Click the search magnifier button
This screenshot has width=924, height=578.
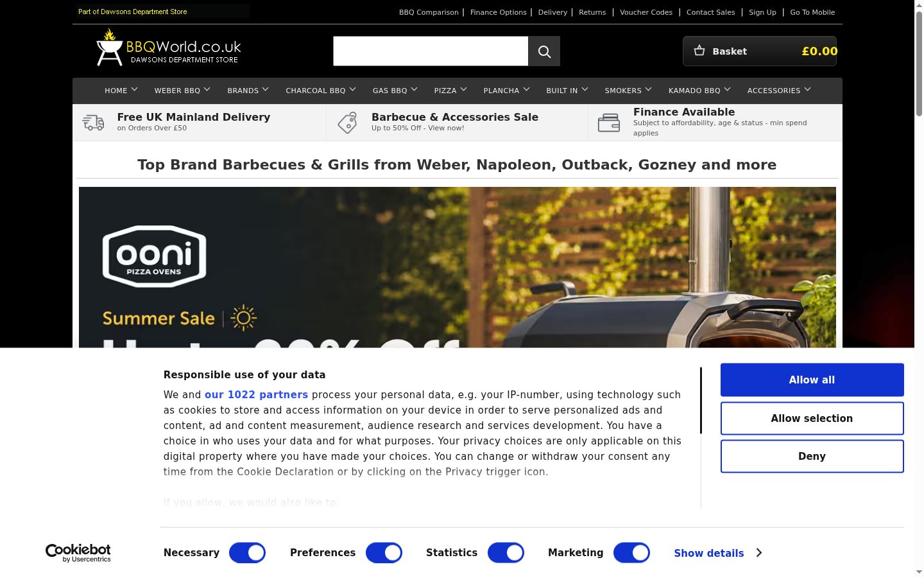pos(544,51)
